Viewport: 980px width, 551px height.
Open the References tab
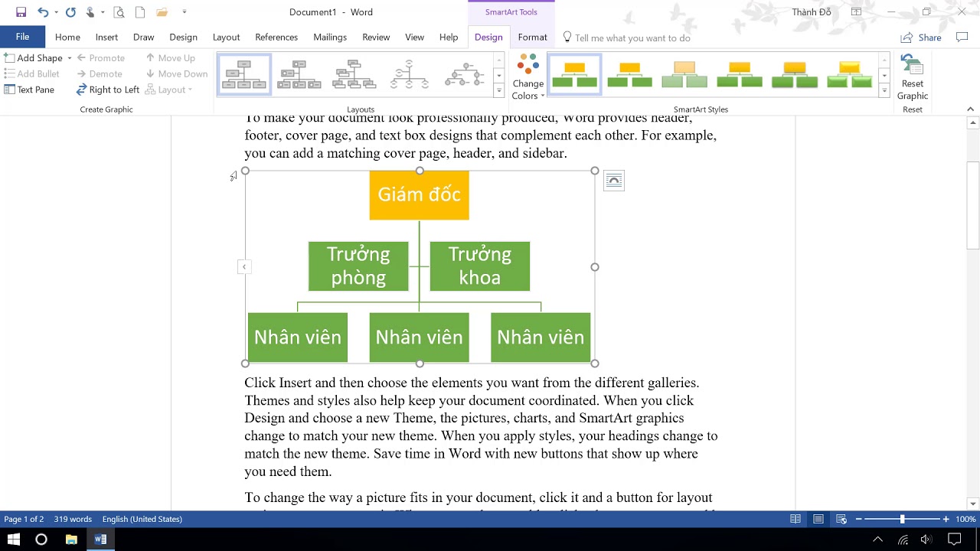276,37
